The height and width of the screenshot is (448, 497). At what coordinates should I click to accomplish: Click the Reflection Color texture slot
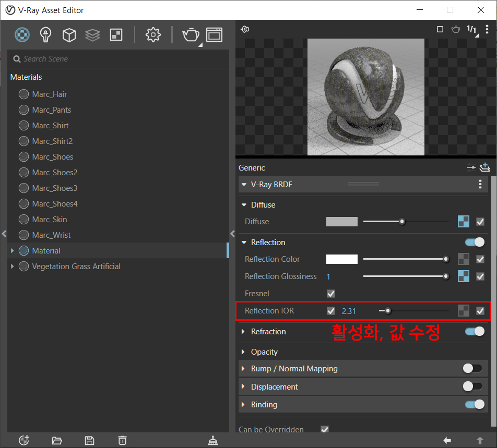(464, 259)
